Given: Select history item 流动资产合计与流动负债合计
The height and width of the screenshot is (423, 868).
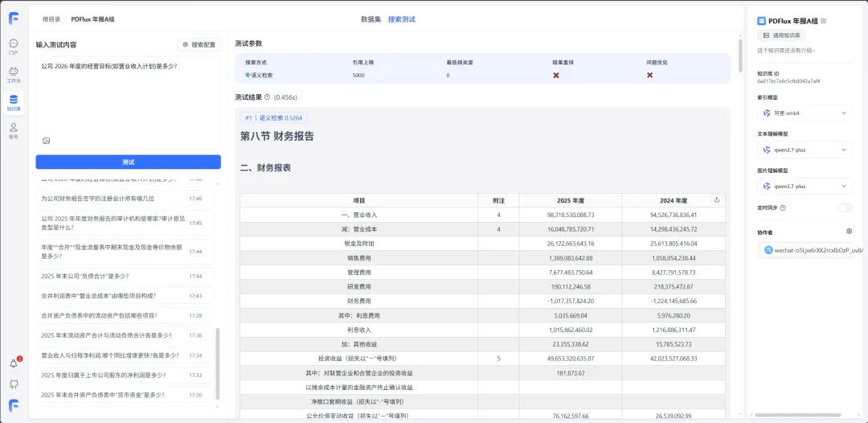Looking at the screenshot, I should (x=125, y=335).
